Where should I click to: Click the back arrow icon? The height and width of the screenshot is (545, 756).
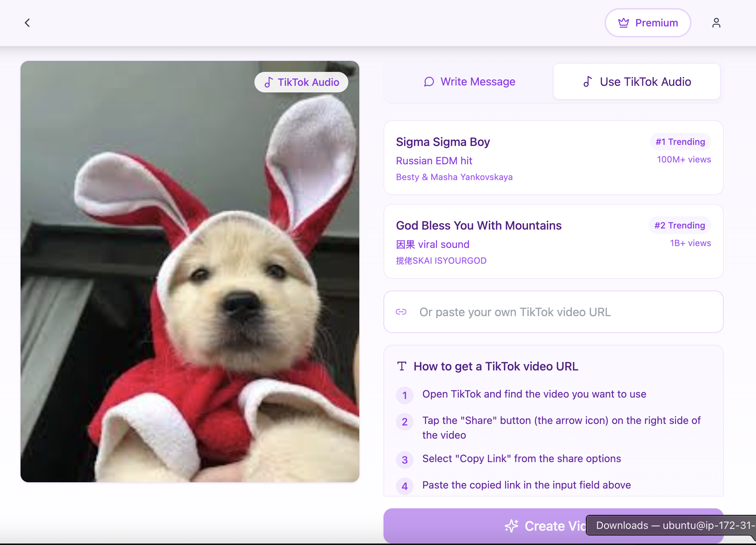[x=27, y=23]
